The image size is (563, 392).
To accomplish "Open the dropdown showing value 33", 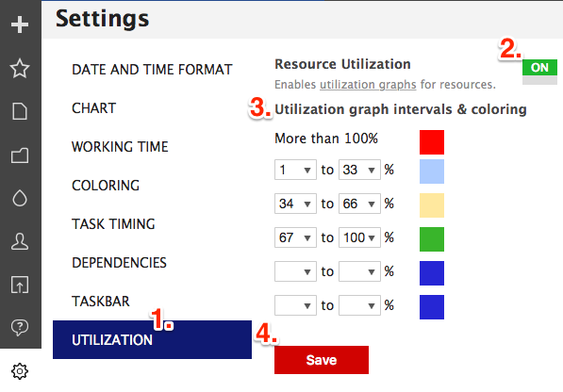I will click(359, 170).
